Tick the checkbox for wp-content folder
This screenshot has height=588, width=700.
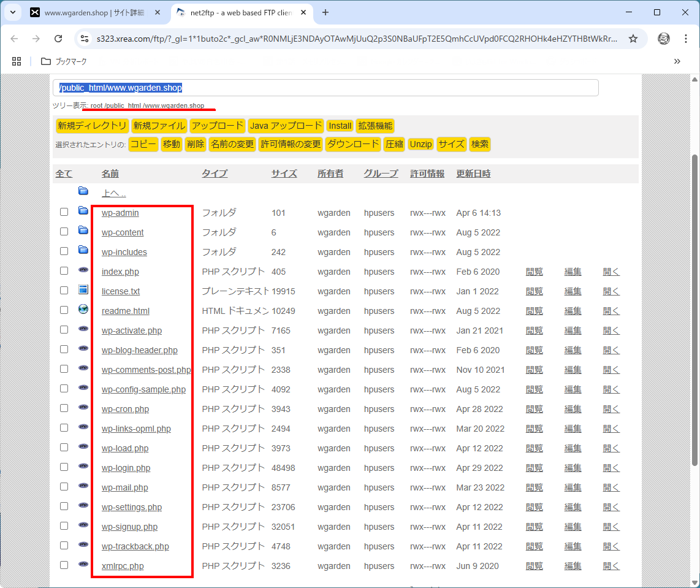pos(64,232)
